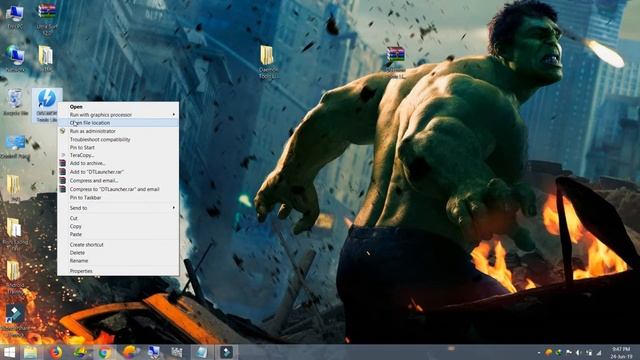Select Compress and email...
Viewport: 640px width, 360px height.
tap(118, 180)
